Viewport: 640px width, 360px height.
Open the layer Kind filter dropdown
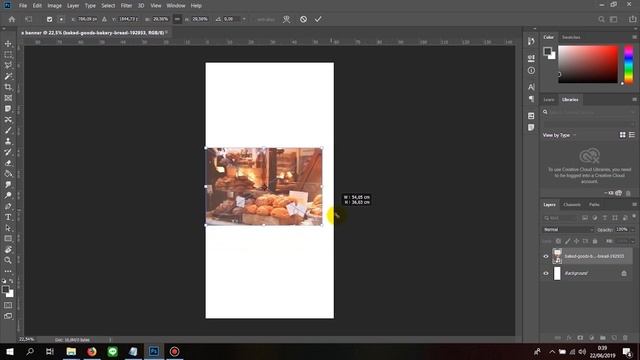tap(560, 218)
